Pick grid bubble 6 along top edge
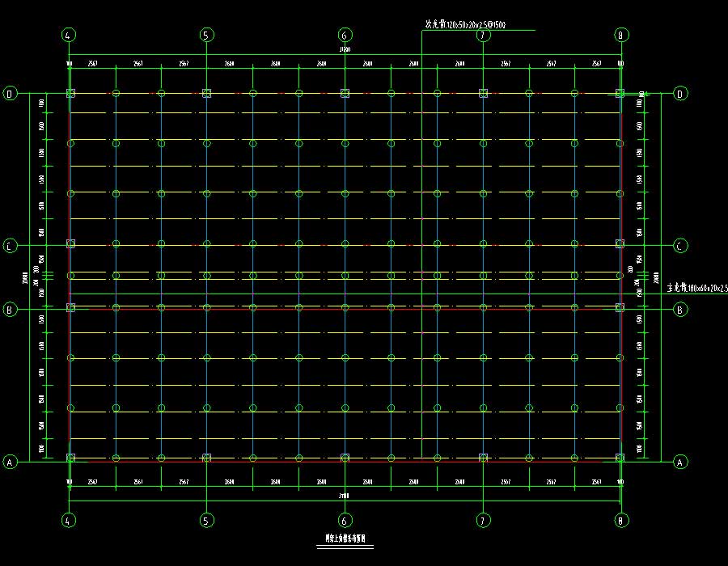The height and width of the screenshot is (566, 728). coord(345,35)
